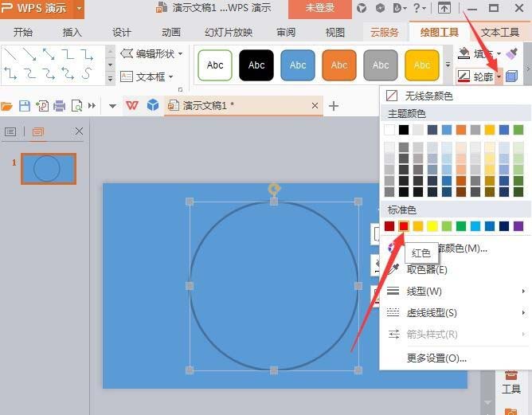Expand the Edit Shape dropdown arrow

pos(180,53)
